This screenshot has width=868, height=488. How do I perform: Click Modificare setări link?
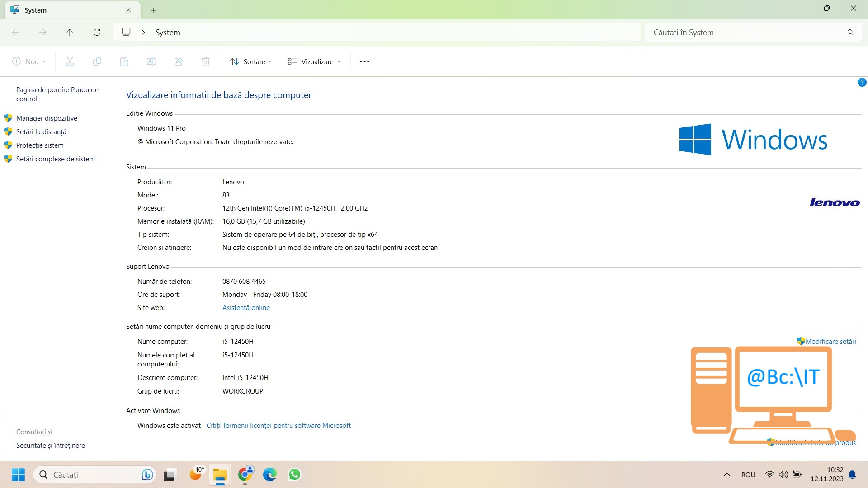(830, 342)
